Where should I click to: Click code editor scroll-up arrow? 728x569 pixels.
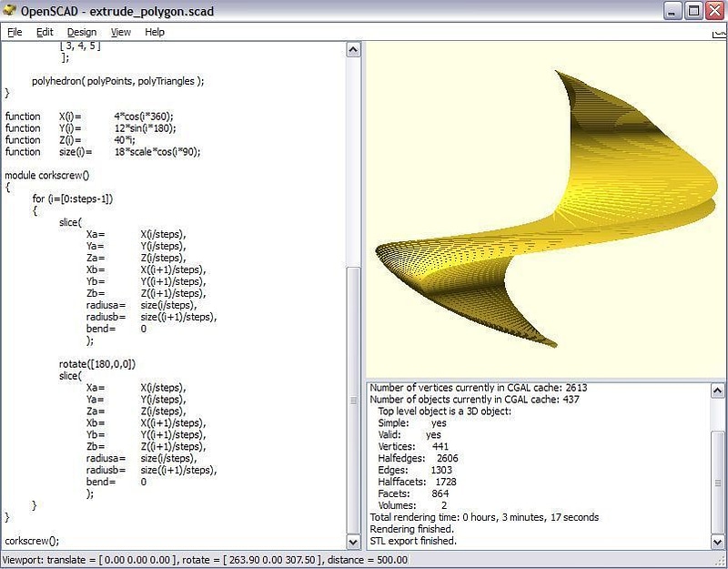tap(353, 50)
